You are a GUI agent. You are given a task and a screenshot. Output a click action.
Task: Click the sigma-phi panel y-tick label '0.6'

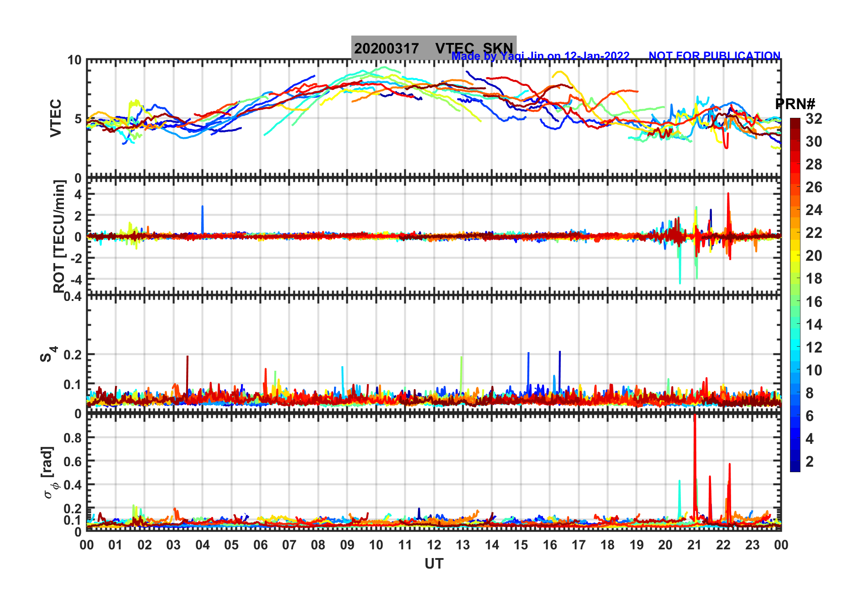(73, 462)
